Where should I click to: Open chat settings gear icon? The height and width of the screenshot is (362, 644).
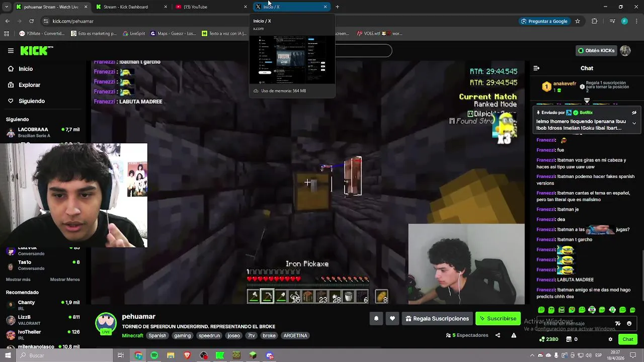coord(610,339)
